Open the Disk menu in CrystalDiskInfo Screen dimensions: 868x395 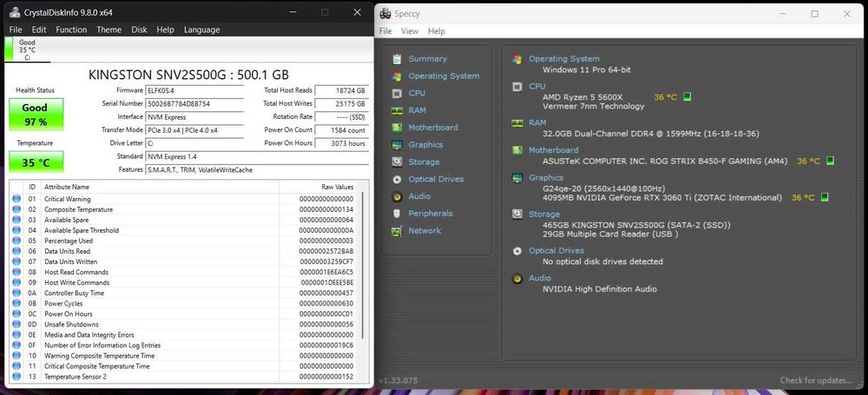click(x=139, y=30)
